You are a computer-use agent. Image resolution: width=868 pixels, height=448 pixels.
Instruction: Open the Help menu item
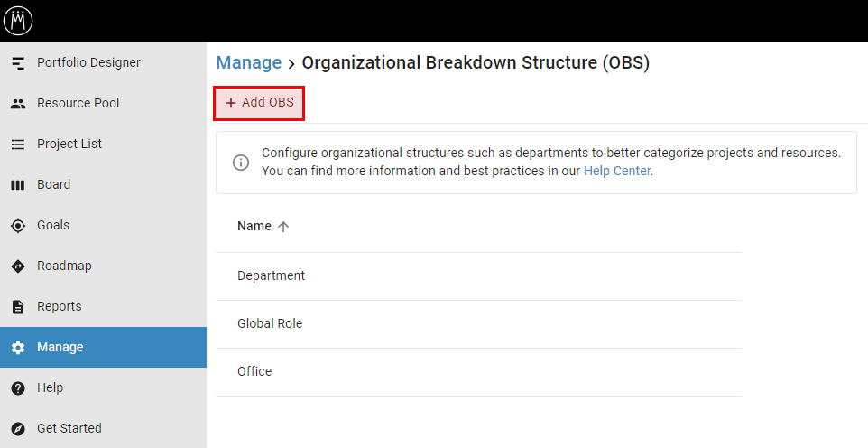[51, 387]
